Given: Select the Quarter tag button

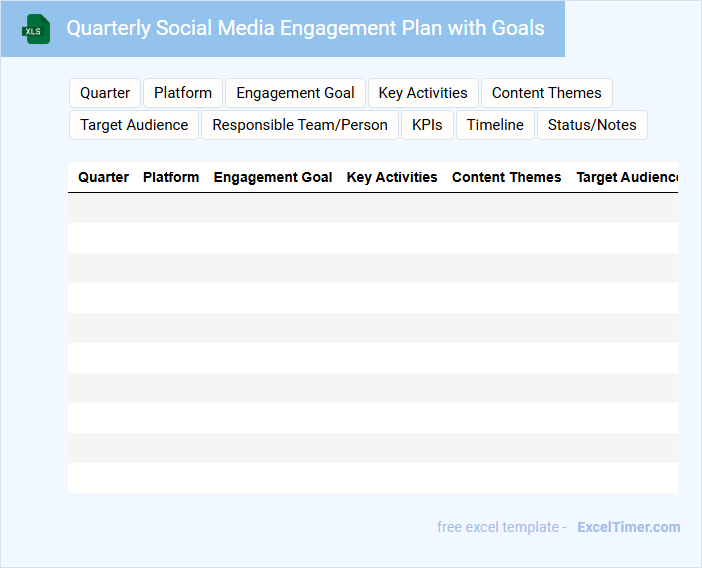Looking at the screenshot, I should [105, 93].
